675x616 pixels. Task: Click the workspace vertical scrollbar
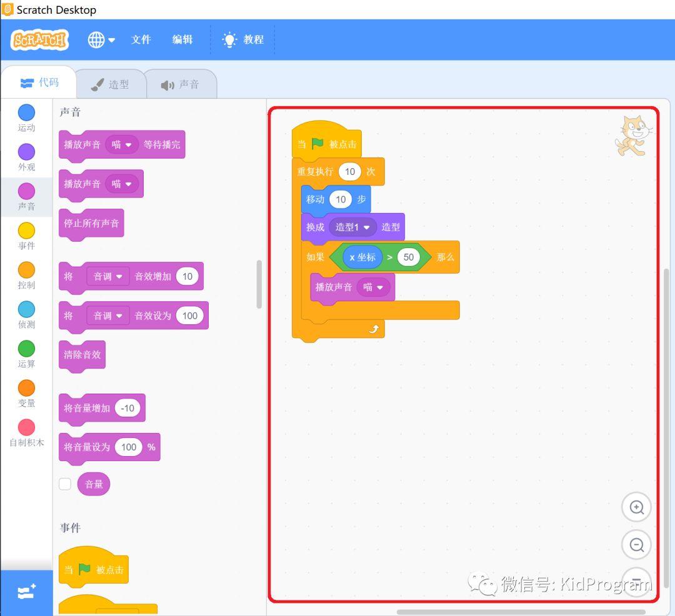(666, 428)
